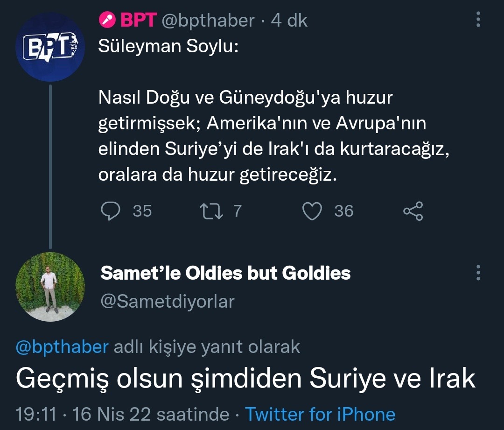This screenshot has width=504, height=430.
Task: Click the Samet'le Oldies but Goldies name
Action: [x=225, y=273]
